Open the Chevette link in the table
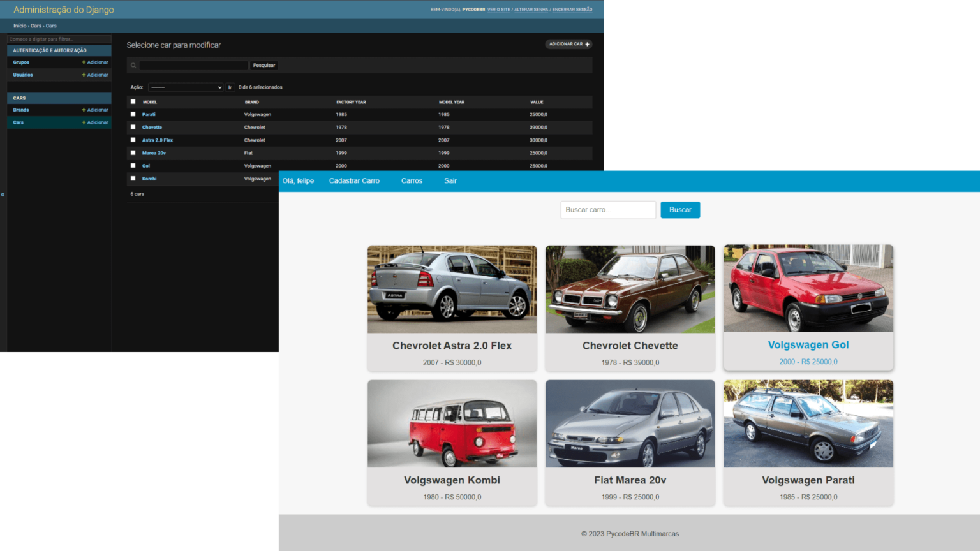The height and width of the screenshot is (551, 980). 152,128
